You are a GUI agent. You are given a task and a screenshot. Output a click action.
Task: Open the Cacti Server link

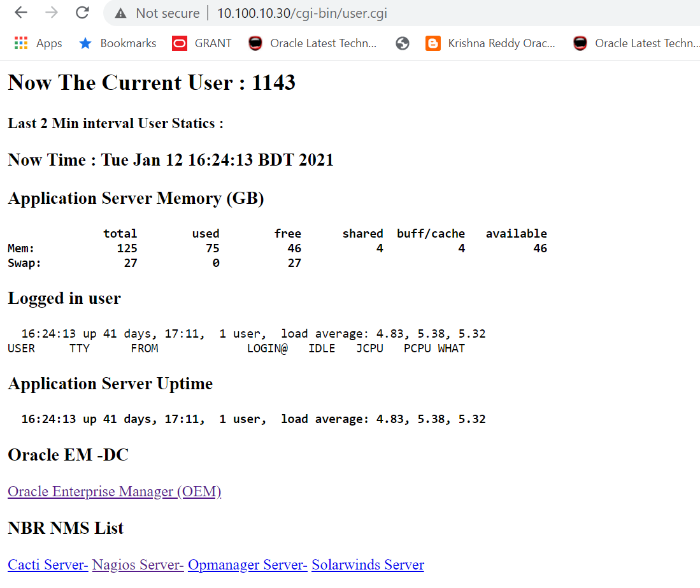pos(48,565)
